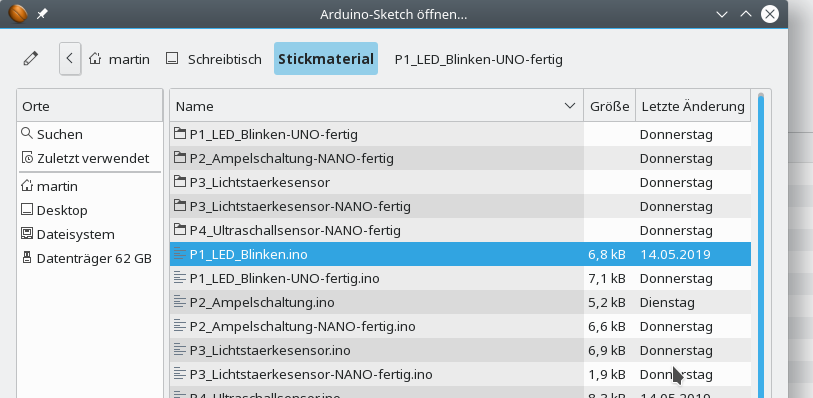Click the orange application icon in title bar
The height and width of the screenshot is (398, 813).
tap(18, 13)
